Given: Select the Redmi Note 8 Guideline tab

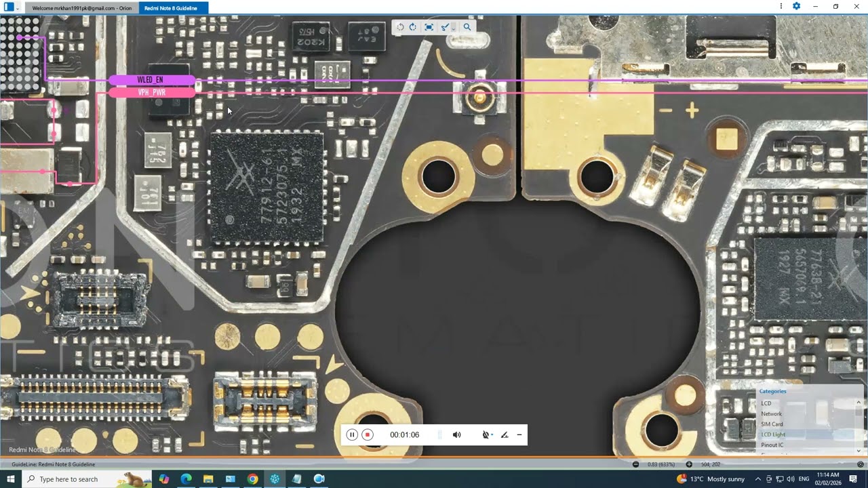Looking at the screenshot, I should coord(173,8).
